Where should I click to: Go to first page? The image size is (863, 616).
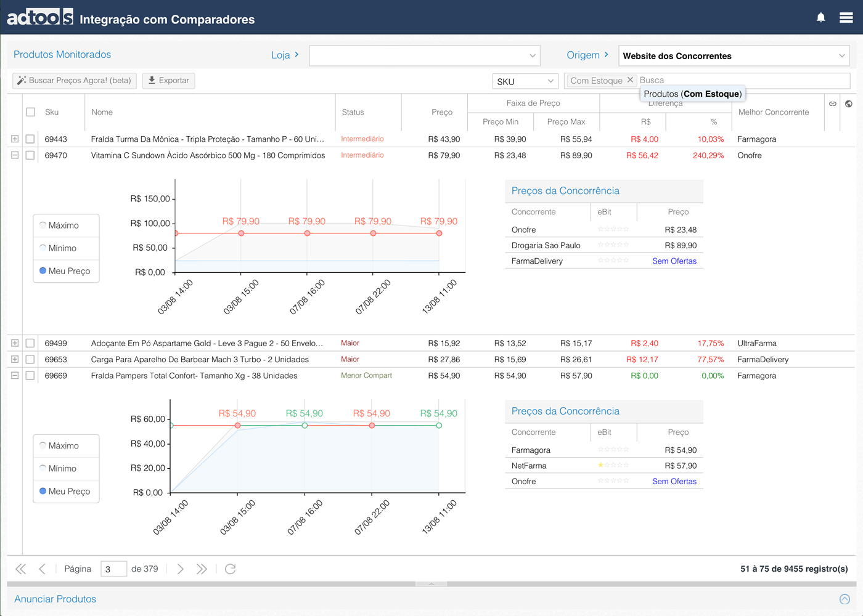click(x=20, y=569)
